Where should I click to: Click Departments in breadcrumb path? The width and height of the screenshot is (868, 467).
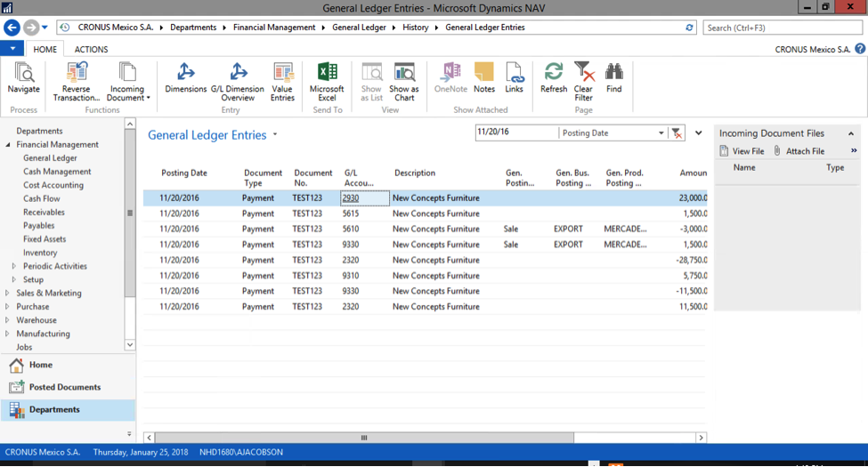[x=193, y=27]
